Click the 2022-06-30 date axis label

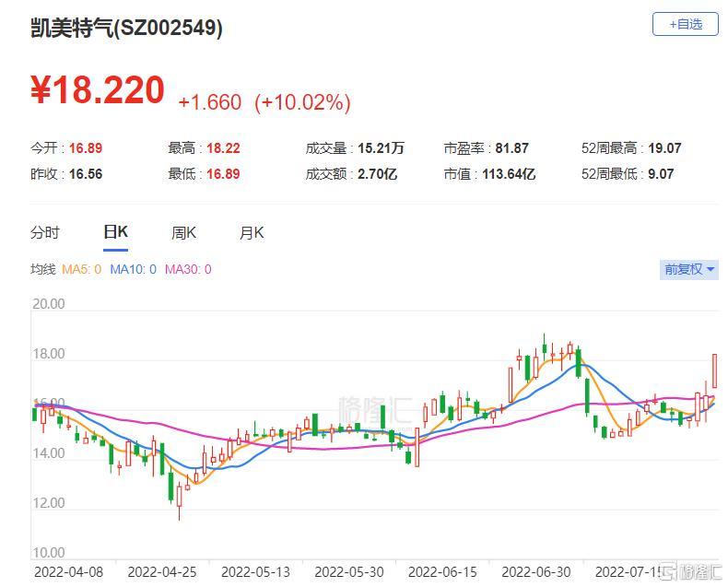tap(536, 571)
